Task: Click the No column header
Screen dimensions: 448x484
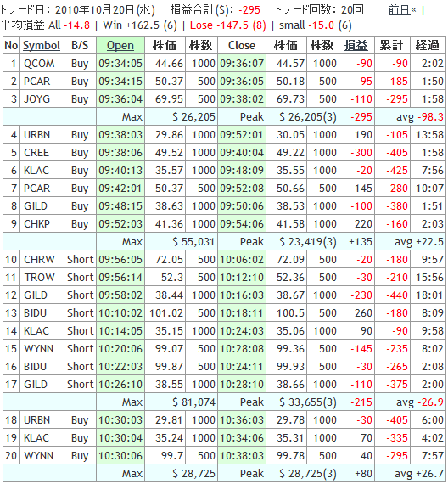Action: tap(11, 45)
